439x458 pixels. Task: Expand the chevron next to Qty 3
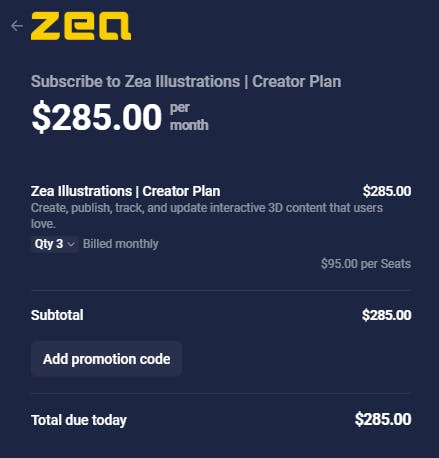[71, 244]
